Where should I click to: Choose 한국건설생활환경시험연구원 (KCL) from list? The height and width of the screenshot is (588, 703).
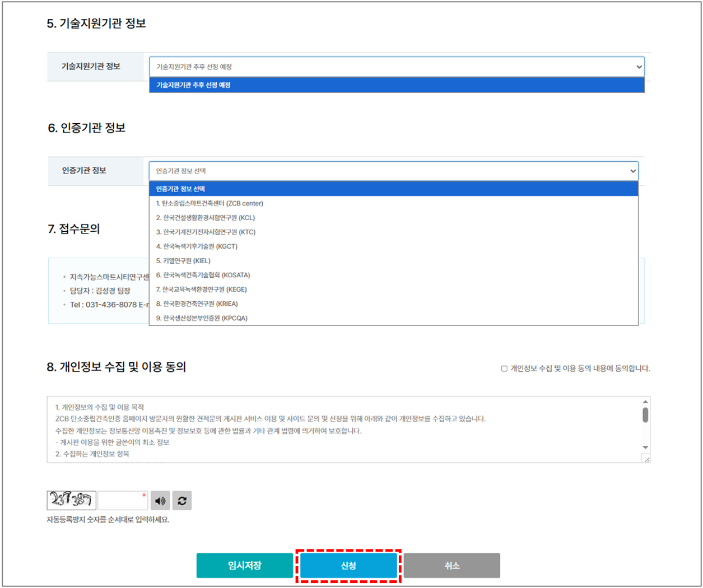tap(205, 218)
